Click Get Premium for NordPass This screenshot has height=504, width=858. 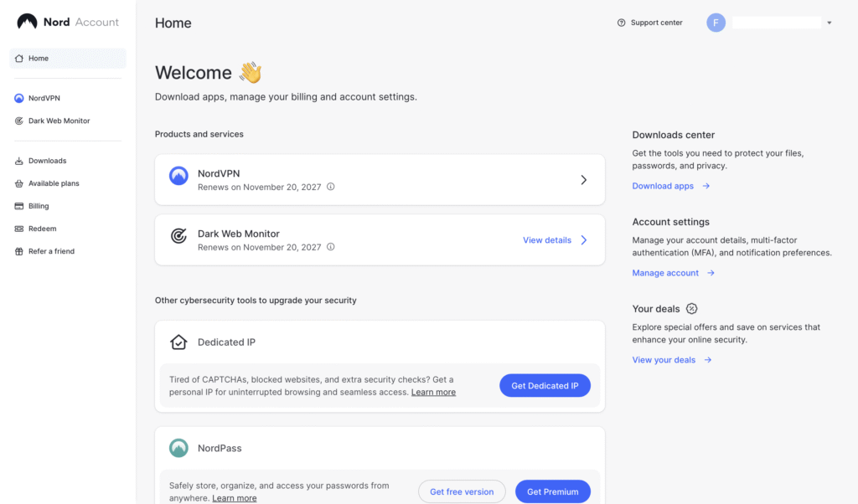click(553, 491)
